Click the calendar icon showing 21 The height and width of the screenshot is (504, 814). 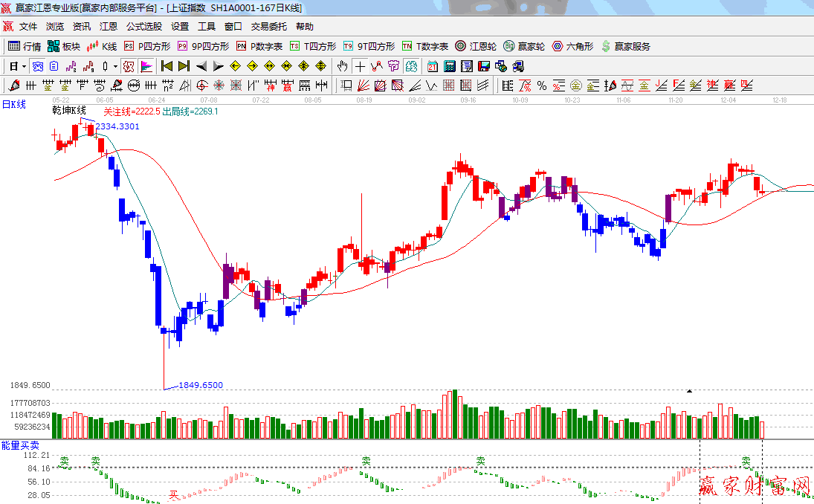432,66
